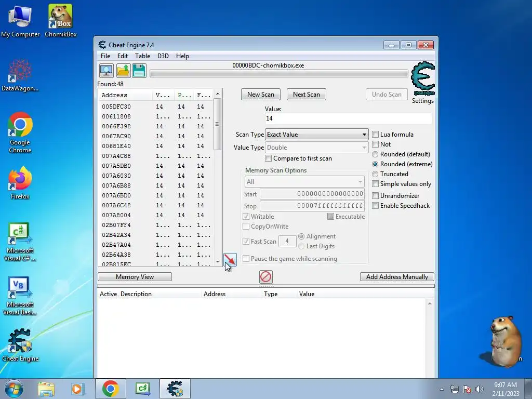Sort results by Address column header

tap(126, 95)
